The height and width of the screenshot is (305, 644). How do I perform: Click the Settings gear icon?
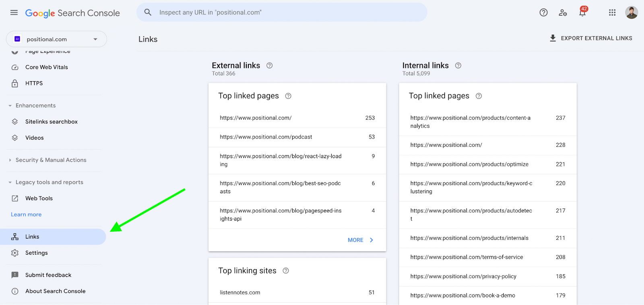15,253
